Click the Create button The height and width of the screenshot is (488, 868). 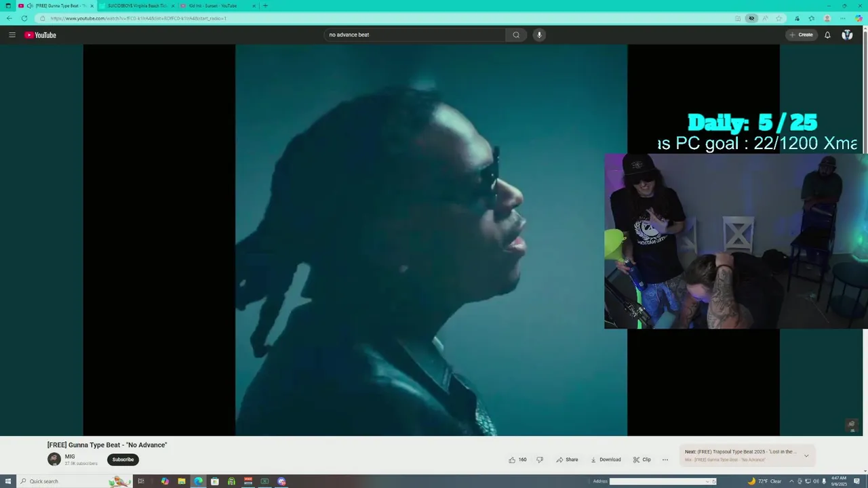click(x=801, y=35)
